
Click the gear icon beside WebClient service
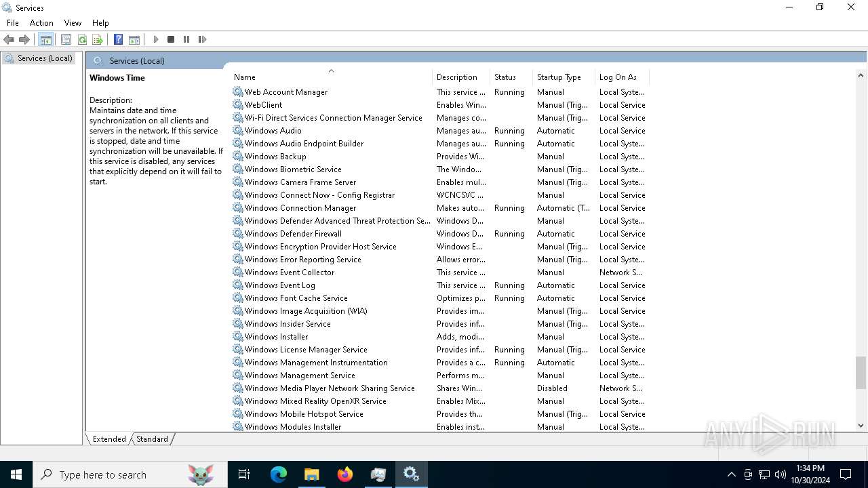[x=237, y=104]
